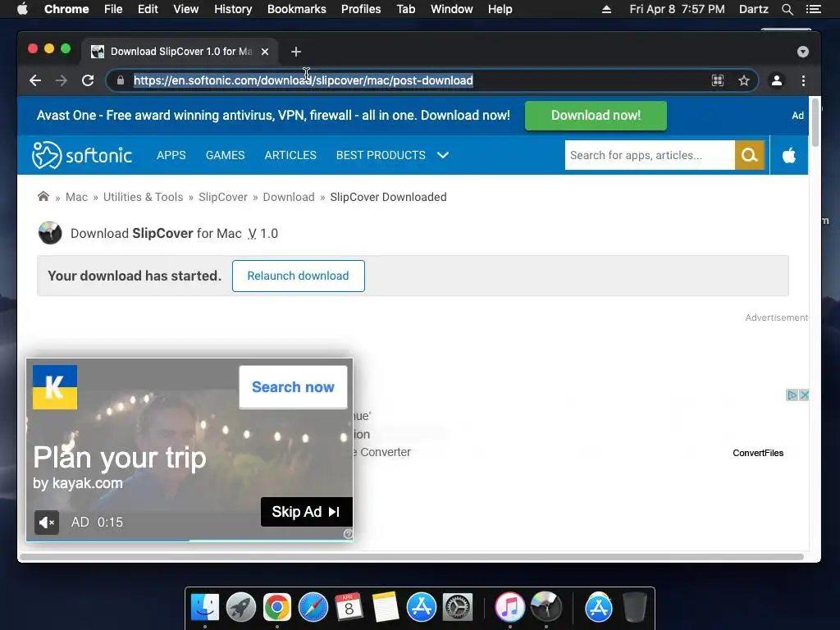
Task: Open the Apple menu
Action: 22,9
